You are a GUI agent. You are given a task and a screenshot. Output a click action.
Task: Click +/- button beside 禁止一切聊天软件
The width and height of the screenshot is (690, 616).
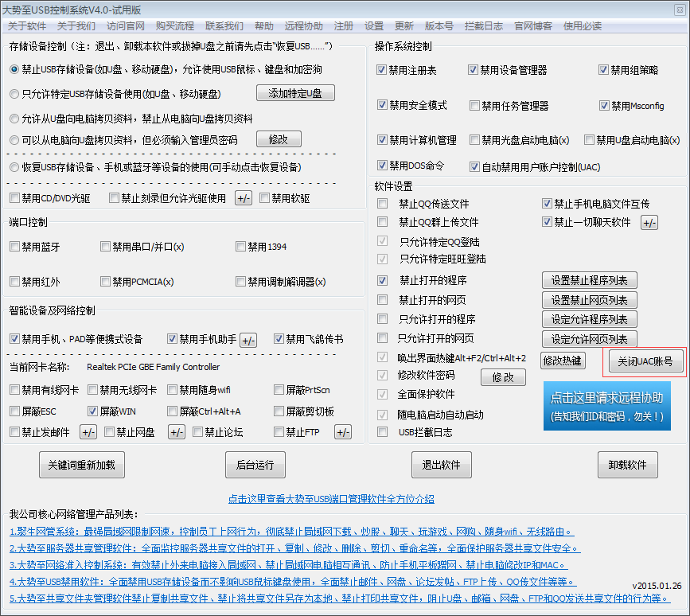tap(649, 223)
